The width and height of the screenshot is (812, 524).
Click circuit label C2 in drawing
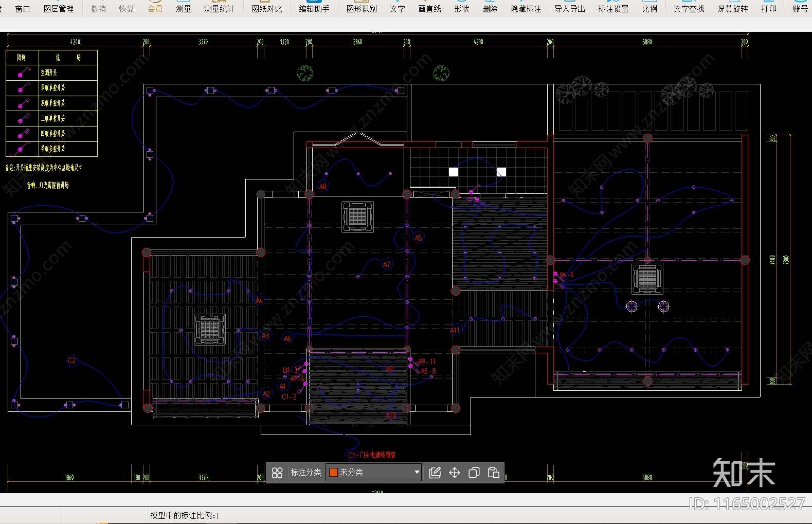(x=72, y=360)
